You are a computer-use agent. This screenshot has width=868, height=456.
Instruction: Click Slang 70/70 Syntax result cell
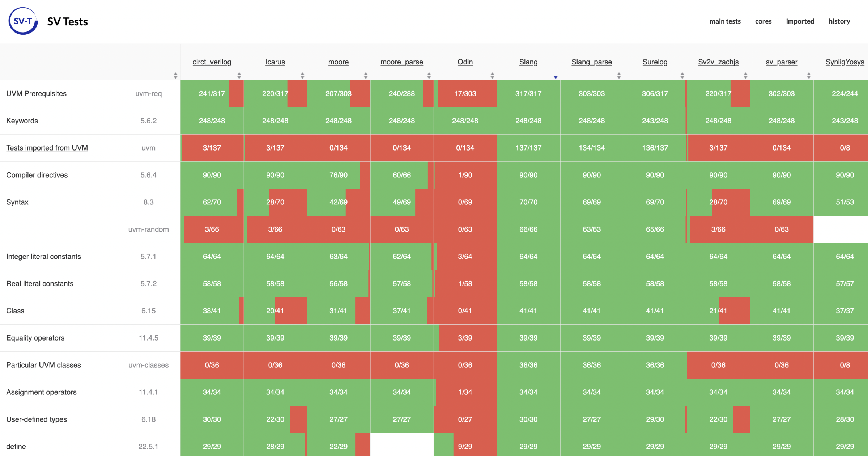528,202
